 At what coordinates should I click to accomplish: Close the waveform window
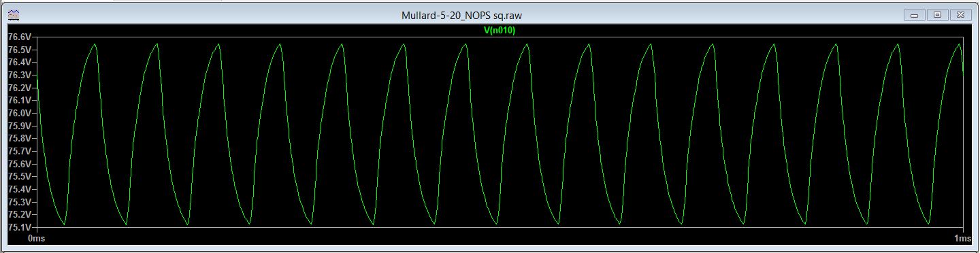pyautogui.click(x=961, y=14)
